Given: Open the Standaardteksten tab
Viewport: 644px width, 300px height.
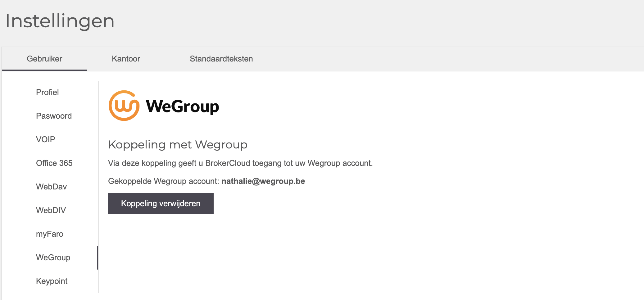Looking at the screenshot, I should pos(221,59).
